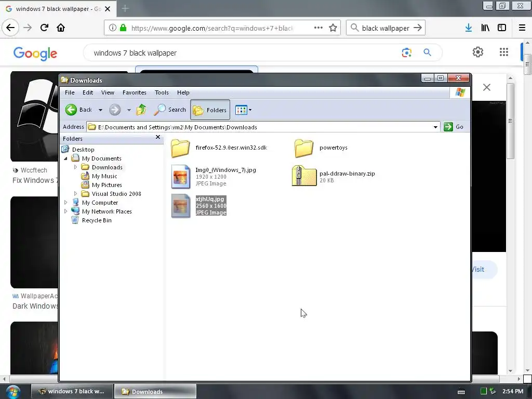The height and width of the screenshot is (399, 532).
Task: Reload the Firefox page
Action: point(44,28)
